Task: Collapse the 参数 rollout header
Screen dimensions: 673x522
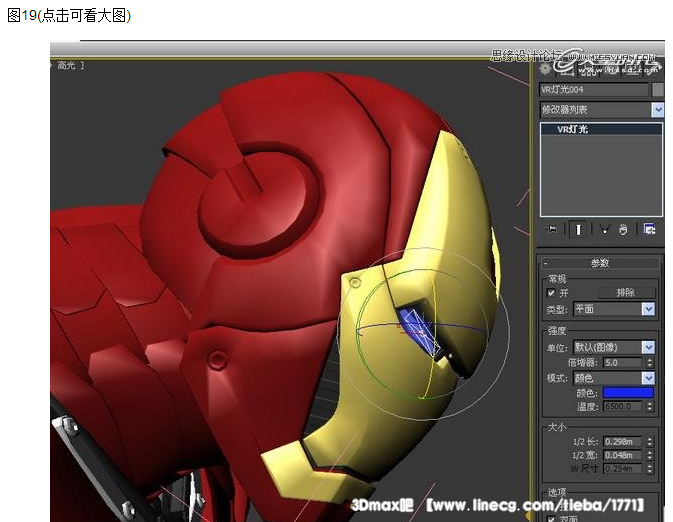Action: coord(600,263)
